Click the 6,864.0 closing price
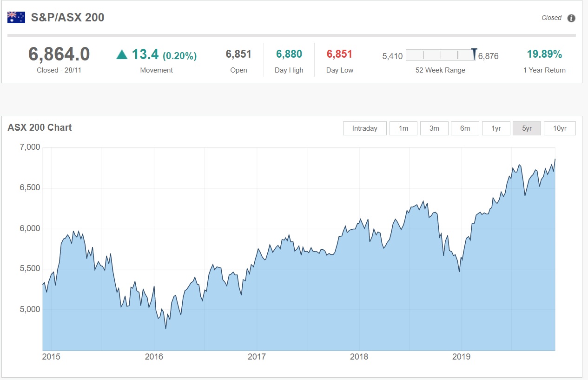Image resolution: width=588 pixels, height=380 pixels. pyautogui.click(x=59, y=54)
